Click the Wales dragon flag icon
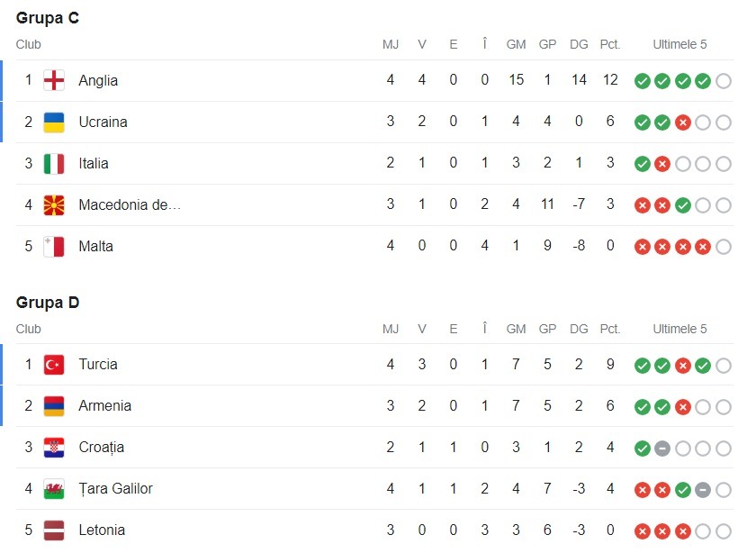 coord(54,488)
